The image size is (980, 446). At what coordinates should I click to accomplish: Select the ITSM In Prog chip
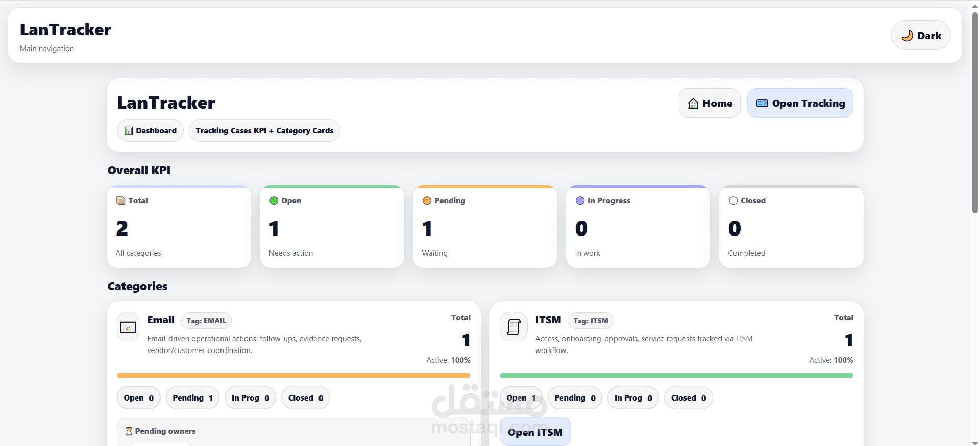633,398
